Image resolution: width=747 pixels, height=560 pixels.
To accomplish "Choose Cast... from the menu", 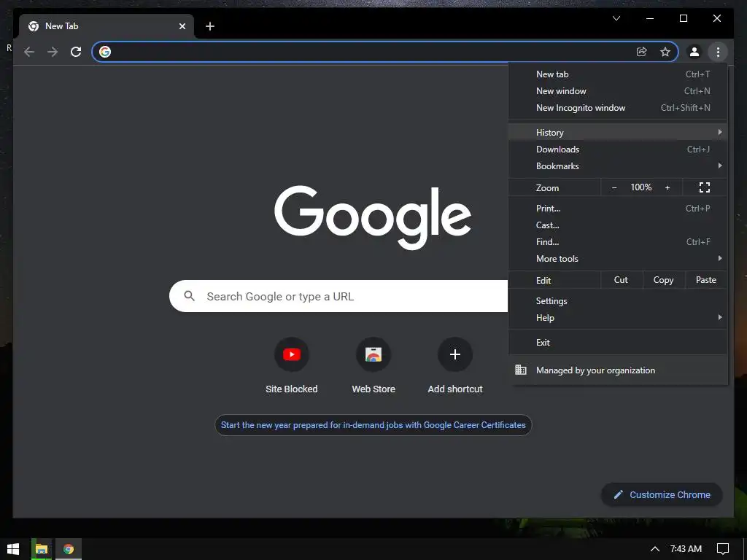I will pyautogui.click(x=618, y=225).
